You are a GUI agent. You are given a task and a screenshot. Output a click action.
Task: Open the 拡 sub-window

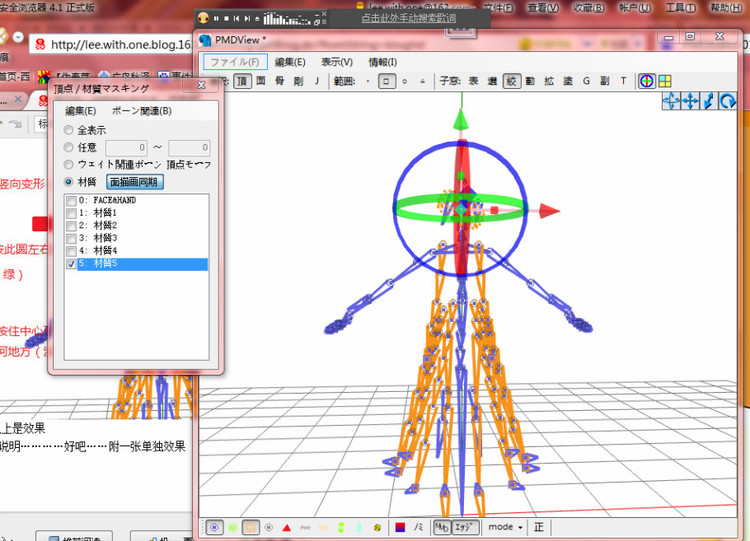coord(549,81)
